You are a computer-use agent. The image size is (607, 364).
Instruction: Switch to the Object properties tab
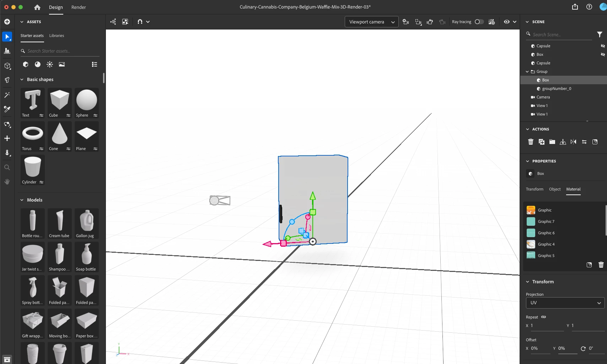(x=555, y=189)
